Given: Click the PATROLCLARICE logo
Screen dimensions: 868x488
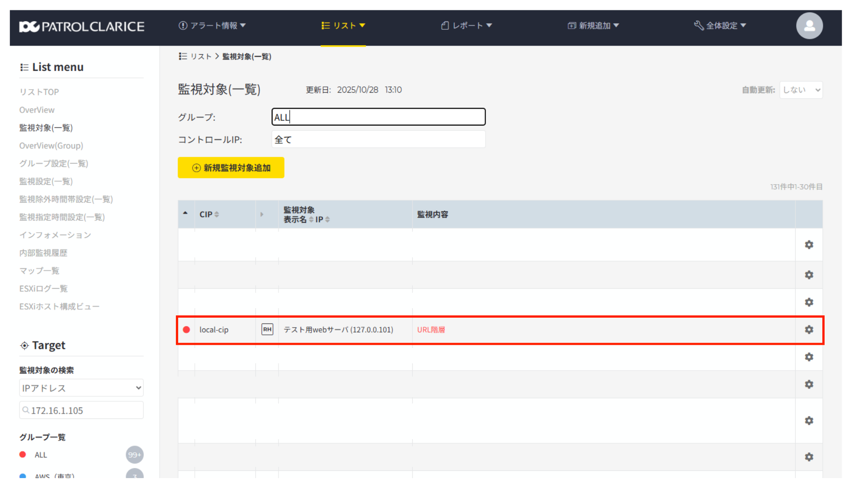Looking at the screenshot, I should coord(82,27).
